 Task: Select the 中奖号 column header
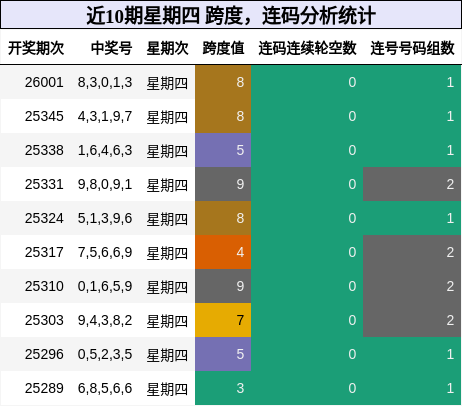pyautogui.click(x=112, y=48)
